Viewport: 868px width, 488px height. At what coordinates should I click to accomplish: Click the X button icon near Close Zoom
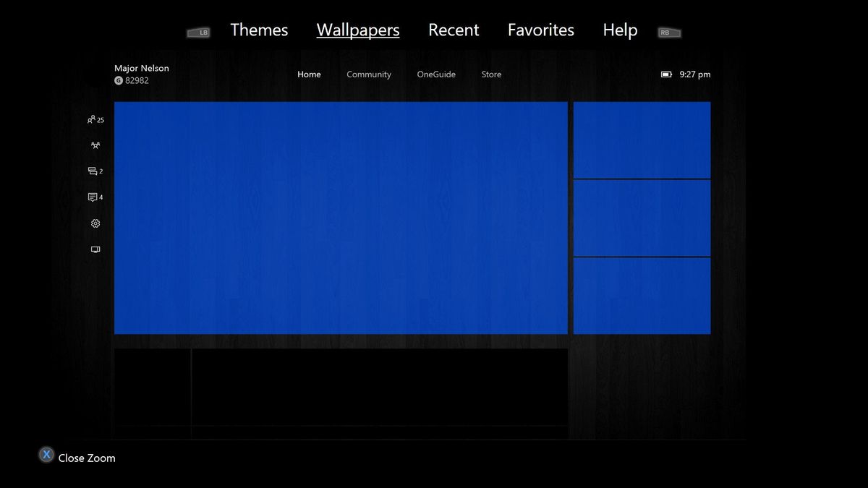click(x=46, y=454)
